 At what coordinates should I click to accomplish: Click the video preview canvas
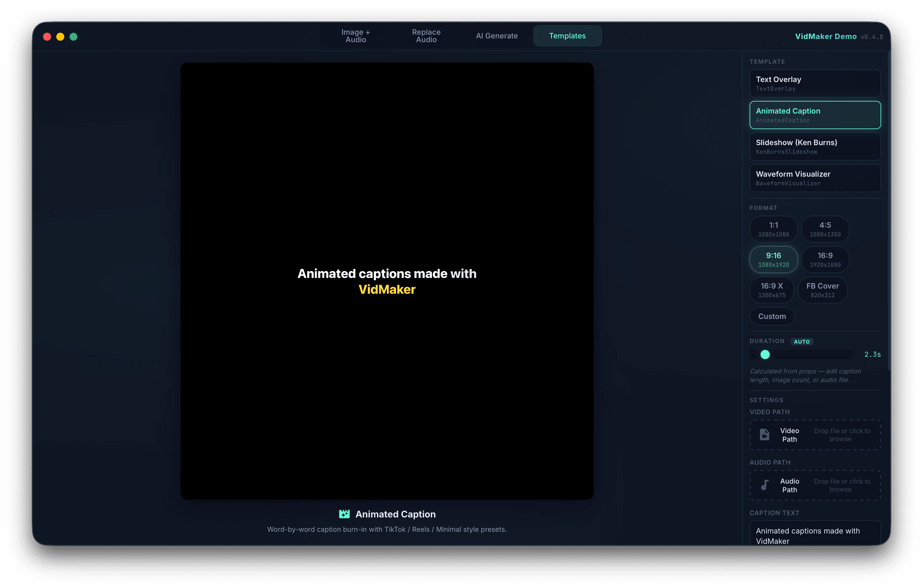click(387, 281)
